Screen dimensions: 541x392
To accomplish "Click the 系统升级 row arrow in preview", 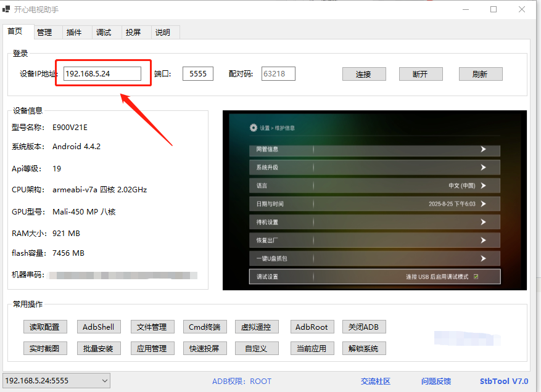I will pyautogui.click(x=484, y=167).
